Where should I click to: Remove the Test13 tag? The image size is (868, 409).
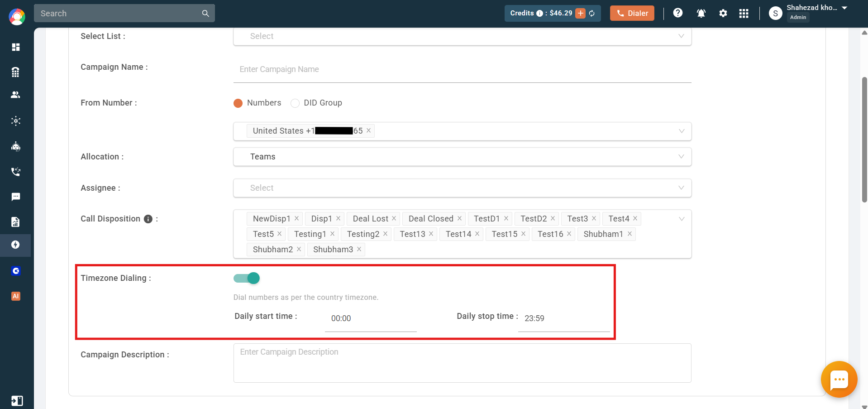431,234
